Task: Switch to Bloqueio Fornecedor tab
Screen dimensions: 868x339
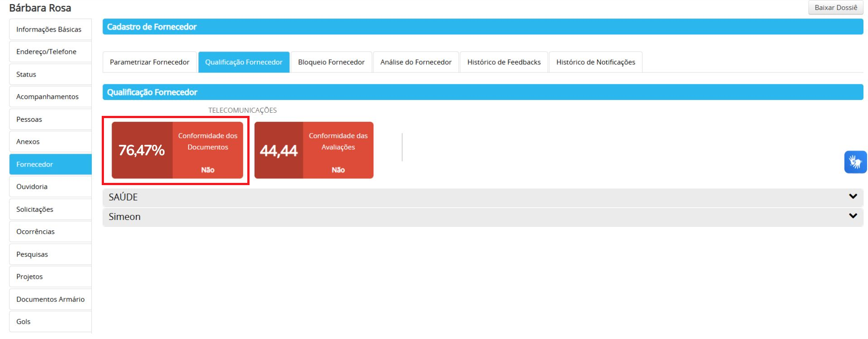Action: click(331, 62)
